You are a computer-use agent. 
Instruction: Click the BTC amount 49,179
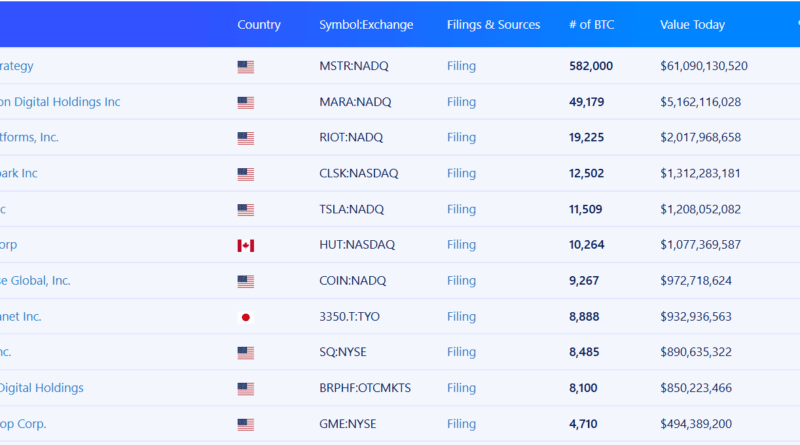pyautogui.click(x=586, y=102)
